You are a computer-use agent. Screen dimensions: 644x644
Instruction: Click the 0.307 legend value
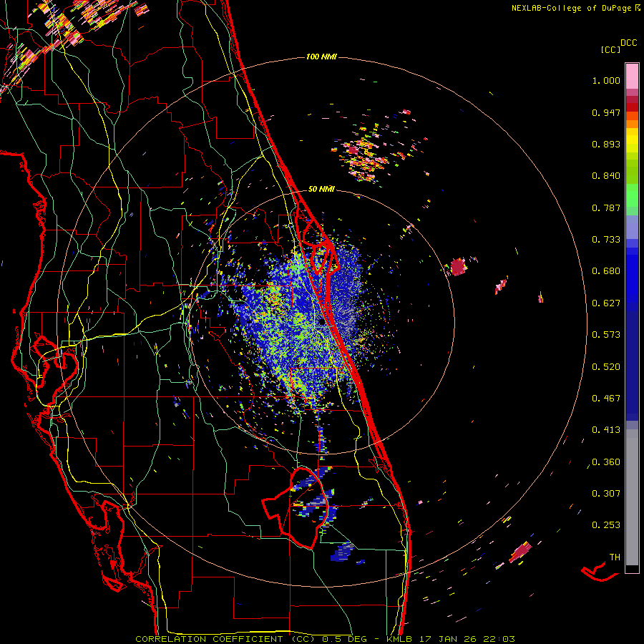click(606, 494)
